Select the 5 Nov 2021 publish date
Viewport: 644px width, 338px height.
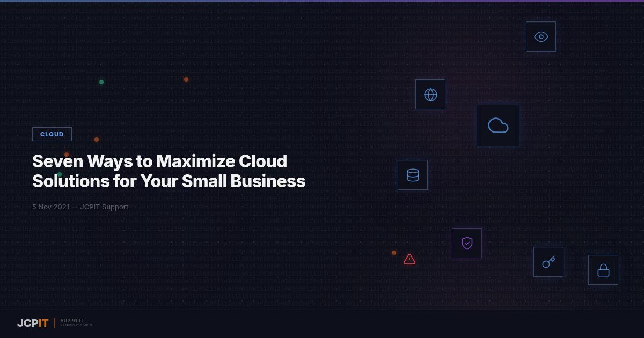click(51, 207)
